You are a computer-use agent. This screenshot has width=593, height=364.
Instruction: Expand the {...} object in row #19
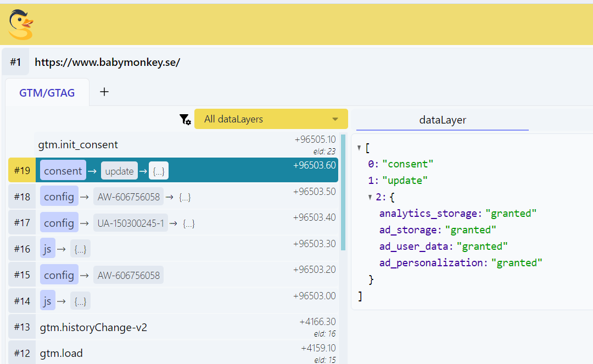(159, 171)
